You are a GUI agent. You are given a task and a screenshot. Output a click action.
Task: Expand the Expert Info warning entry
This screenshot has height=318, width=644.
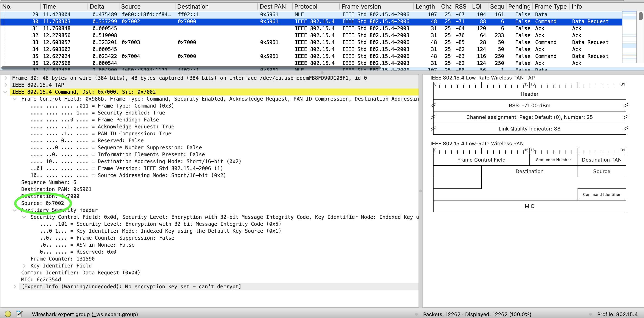coord(15,286)
